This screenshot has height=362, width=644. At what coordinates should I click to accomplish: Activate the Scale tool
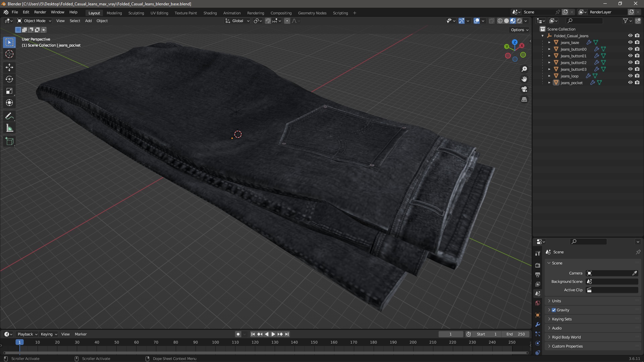[x=9, y=91]
